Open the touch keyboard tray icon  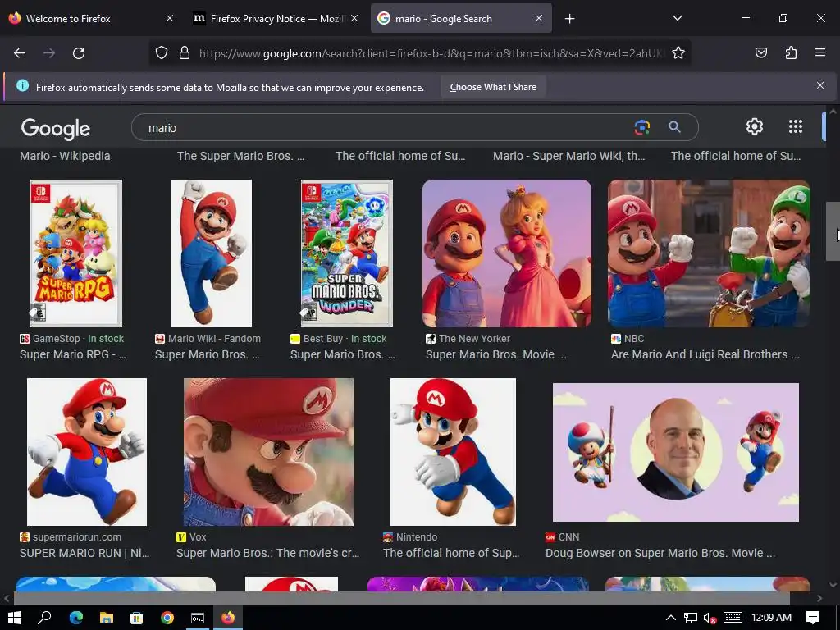pos(733,618)
